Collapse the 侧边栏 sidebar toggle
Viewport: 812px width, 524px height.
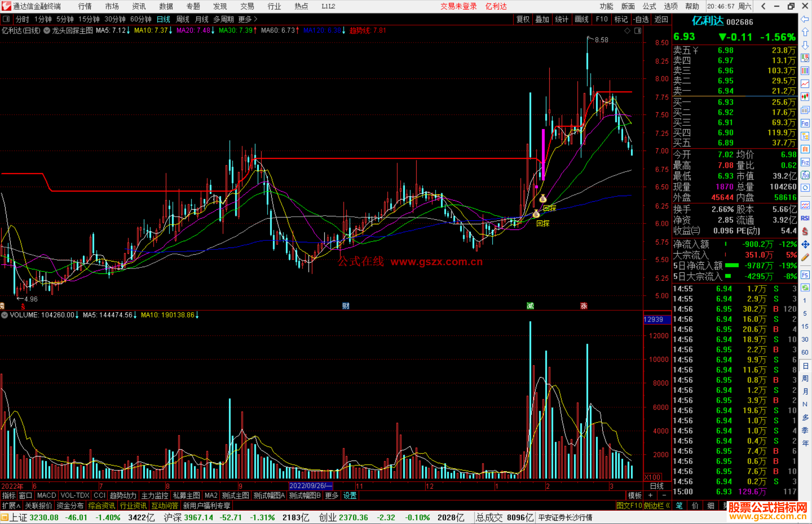pyautogui.click(x=657, y=506)
